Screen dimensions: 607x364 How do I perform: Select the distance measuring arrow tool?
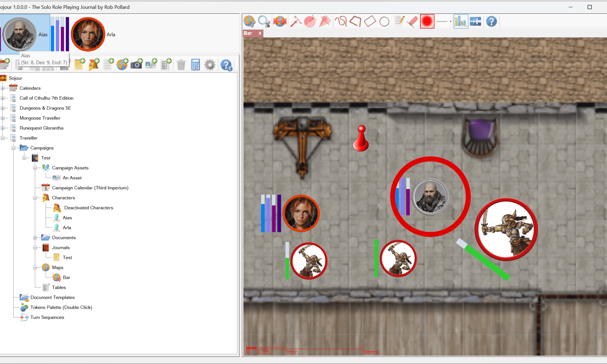[296, 22]
